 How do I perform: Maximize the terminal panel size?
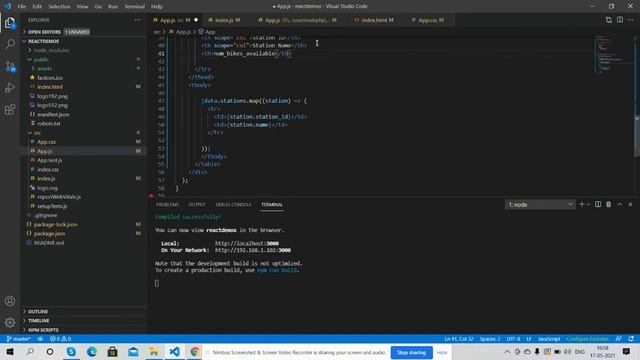click(x=620, y=204)
